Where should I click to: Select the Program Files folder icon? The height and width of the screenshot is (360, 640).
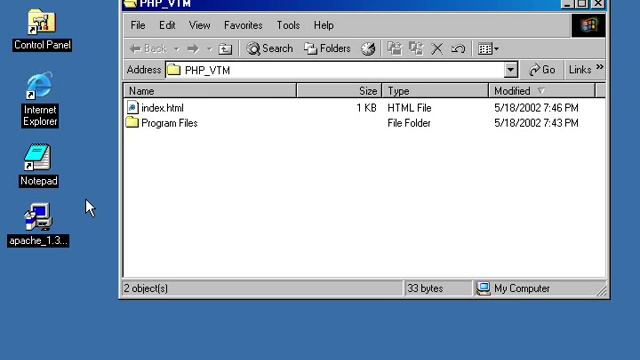132,122
